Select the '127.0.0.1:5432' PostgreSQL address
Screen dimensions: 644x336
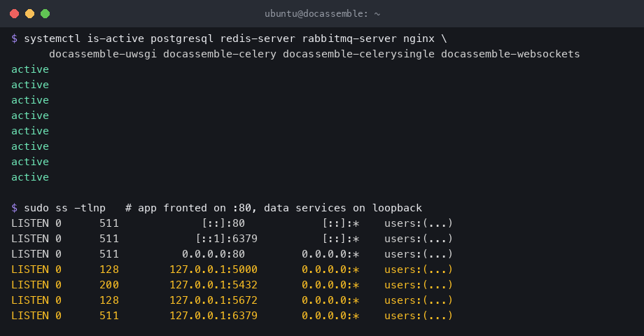pyautogui.click(x=213, y=285)
